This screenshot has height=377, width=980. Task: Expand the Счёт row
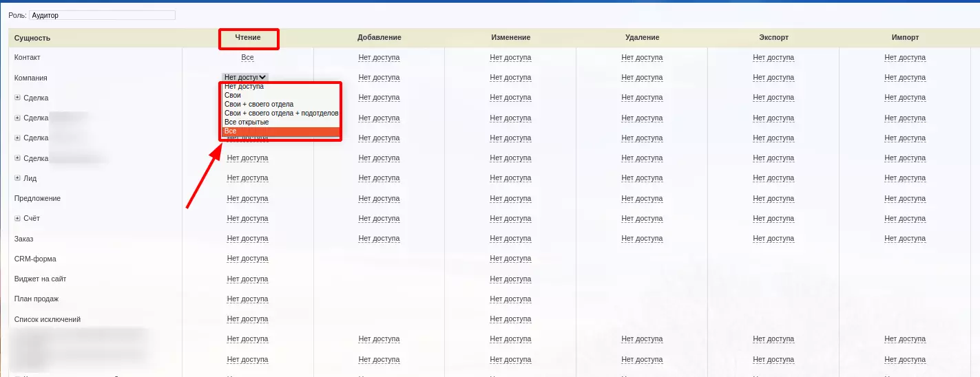(x=17, y=218)
